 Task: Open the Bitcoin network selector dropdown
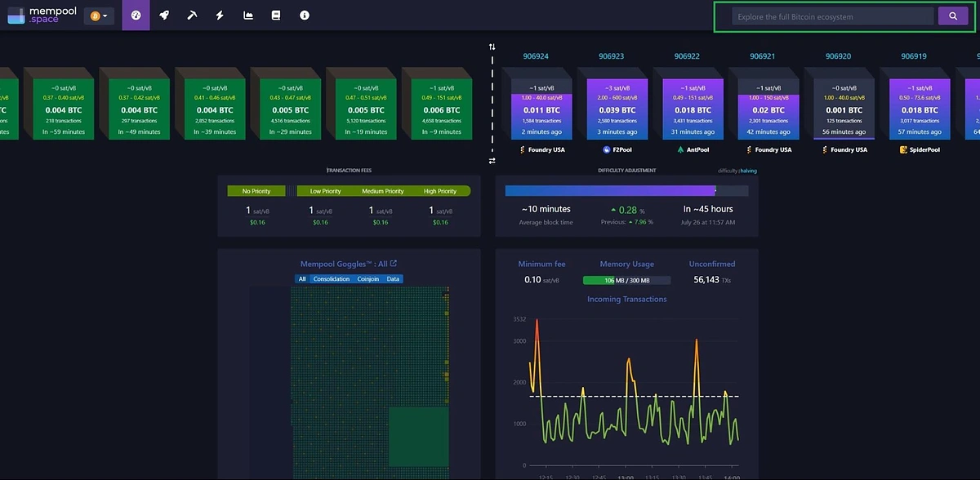tap(99, 16)
